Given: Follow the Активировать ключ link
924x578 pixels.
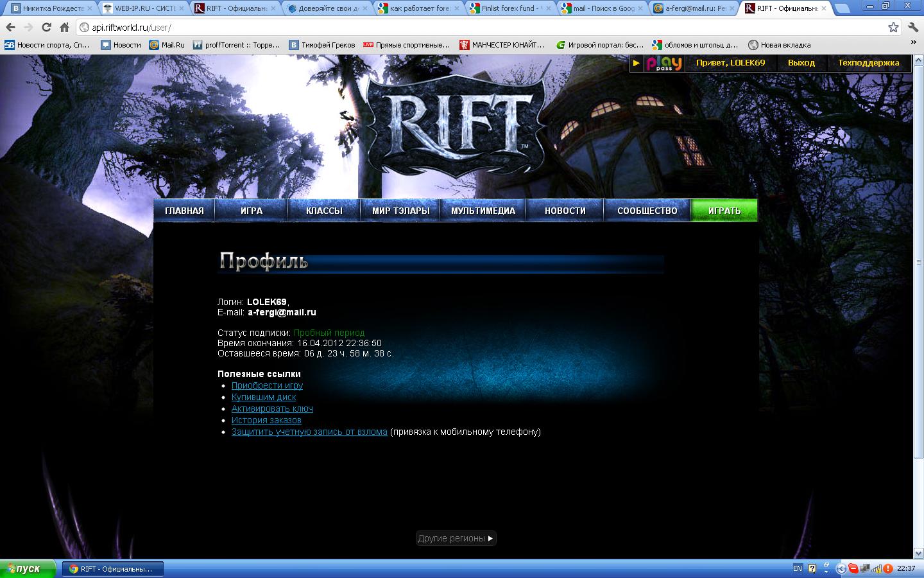Looking at the screenshot, I should pyautogui.click(x=272, y=408).
